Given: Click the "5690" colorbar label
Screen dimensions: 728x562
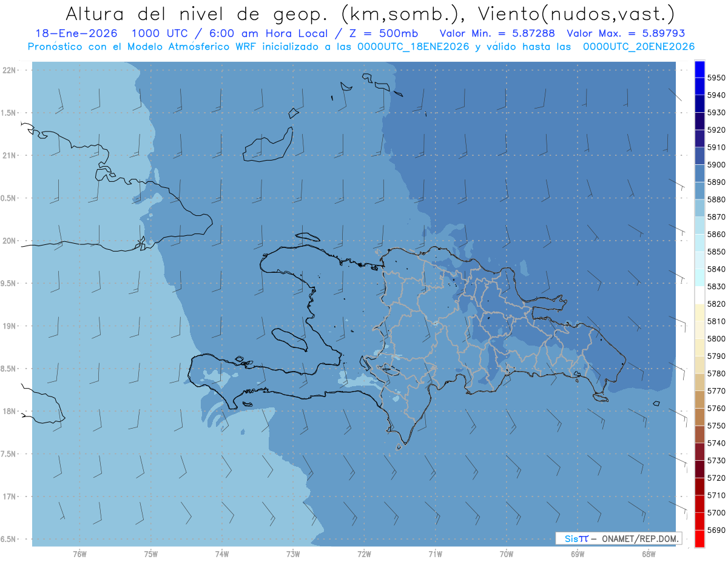Looking at the screenshot, I should [x=716, y=530].
